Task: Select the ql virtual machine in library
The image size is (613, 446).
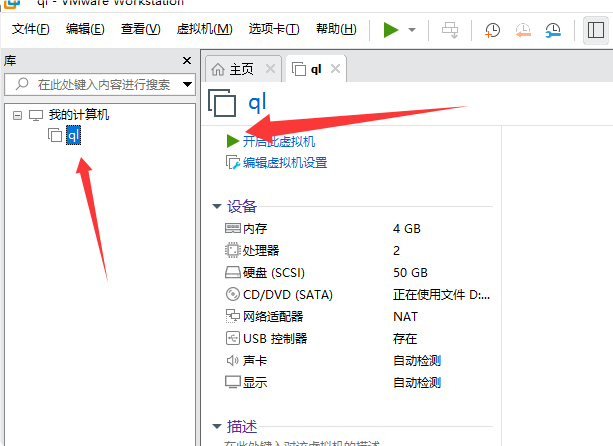Action: tap(73, 135)
